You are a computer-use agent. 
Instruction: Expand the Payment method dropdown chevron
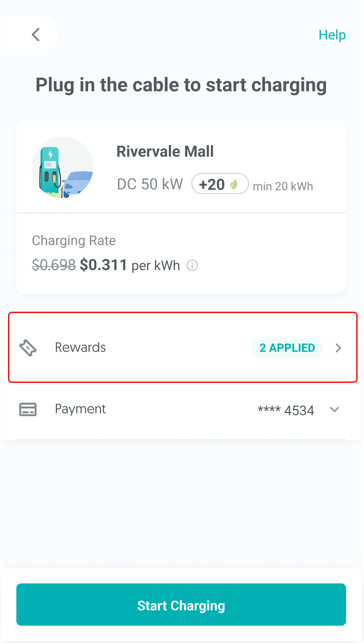click(x=335, y=410)
